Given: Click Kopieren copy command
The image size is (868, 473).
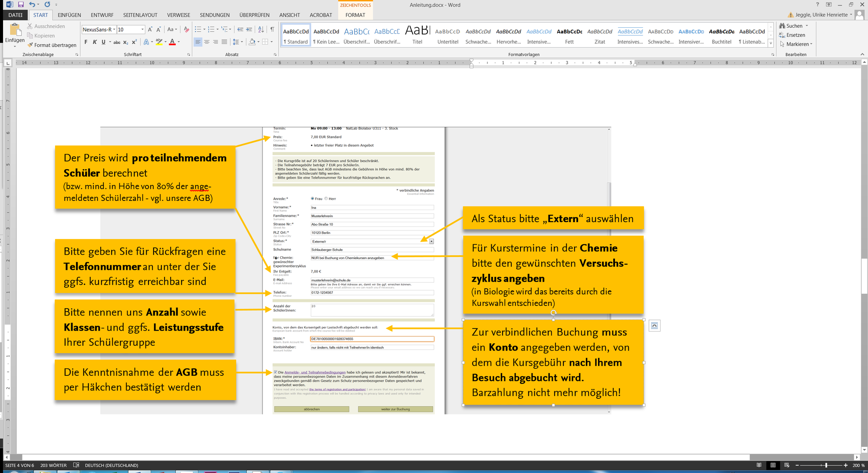Looking at the screenshot, I should [41, 36].
